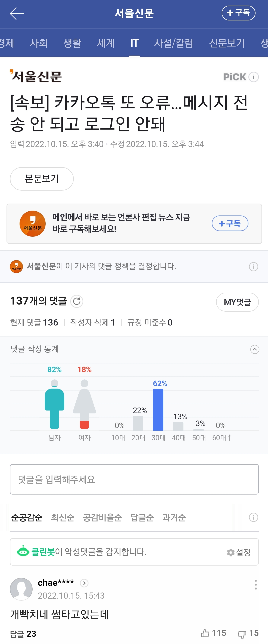
Task: Like the comment with thumbs up
Action: [x=205, y=633]
